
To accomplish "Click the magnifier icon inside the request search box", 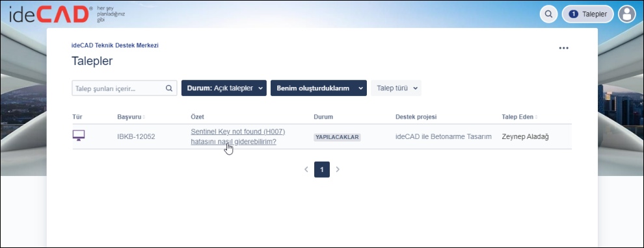I will coord(168,88).
